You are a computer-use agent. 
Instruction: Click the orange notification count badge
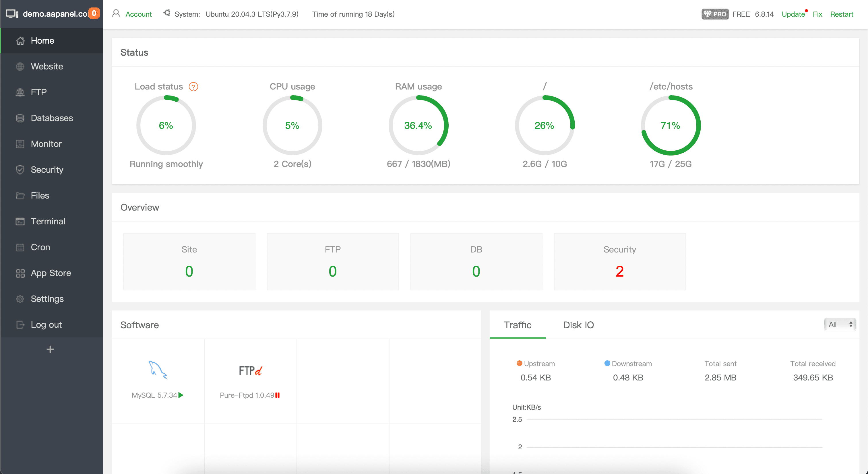pos(94,13)
